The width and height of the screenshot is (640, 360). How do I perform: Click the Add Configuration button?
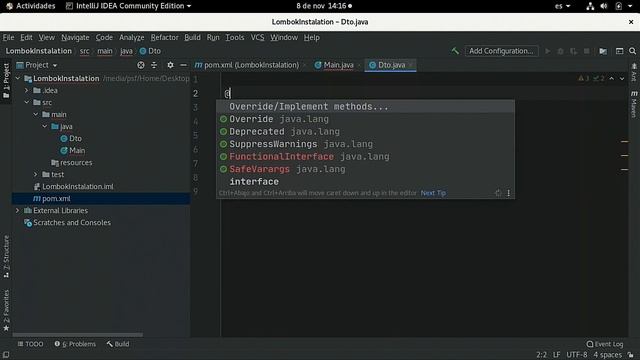coord(501,51)
